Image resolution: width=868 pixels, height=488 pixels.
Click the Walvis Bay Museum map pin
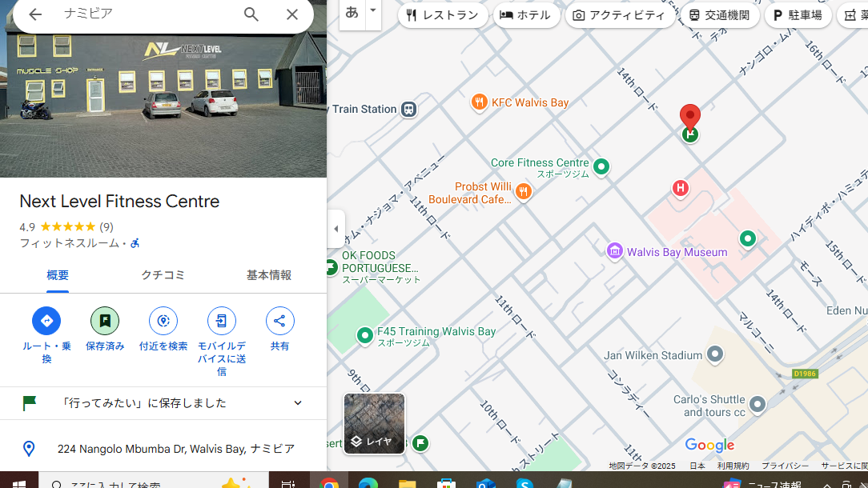point(615,252)
